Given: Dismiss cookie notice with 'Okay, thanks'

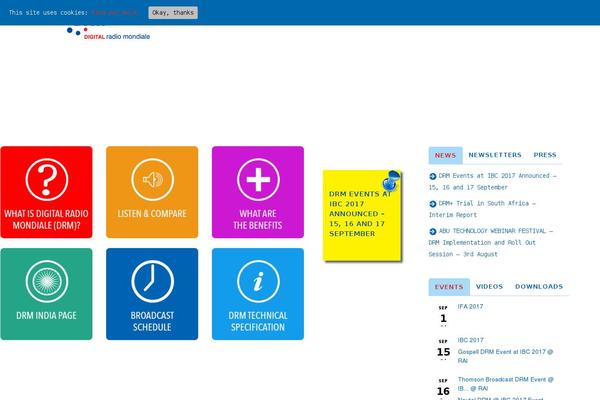Looking at the screenshot, I should point(173,13).
